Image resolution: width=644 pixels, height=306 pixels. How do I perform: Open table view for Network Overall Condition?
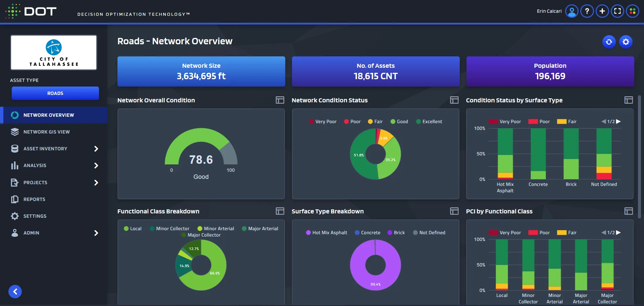280,100
